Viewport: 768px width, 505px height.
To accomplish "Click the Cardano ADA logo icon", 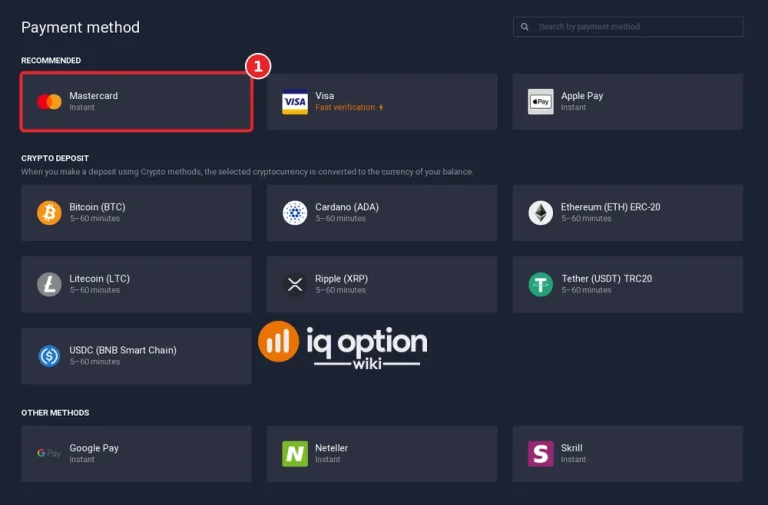I will tap(295, 213).
